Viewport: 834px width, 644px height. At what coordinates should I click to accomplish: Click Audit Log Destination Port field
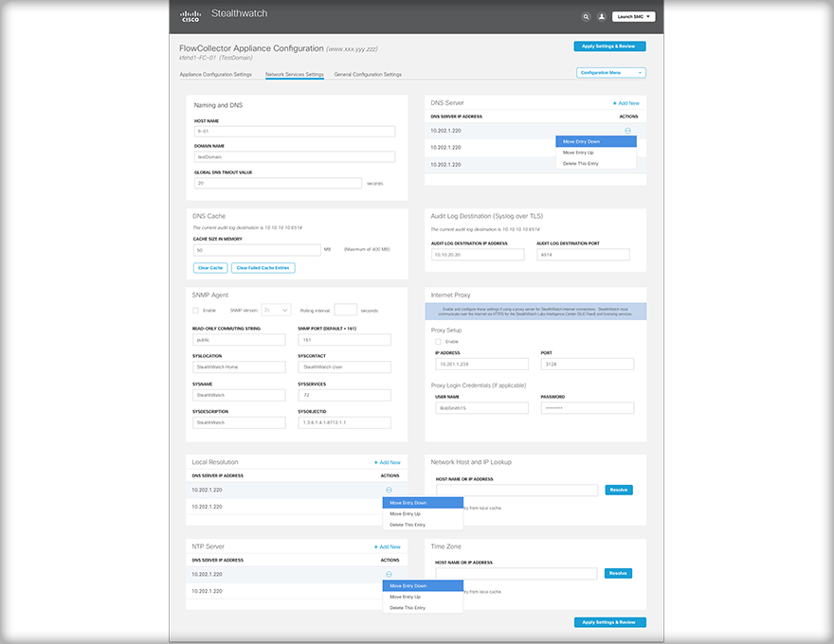coord(583,255)
